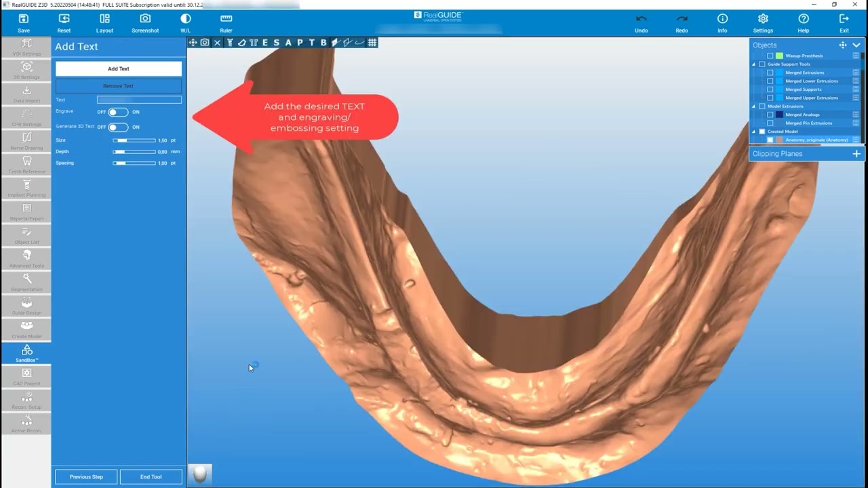This screenshot has width=868, height=488.
Task: Select the E view button
Action: (x=265, y=43)
